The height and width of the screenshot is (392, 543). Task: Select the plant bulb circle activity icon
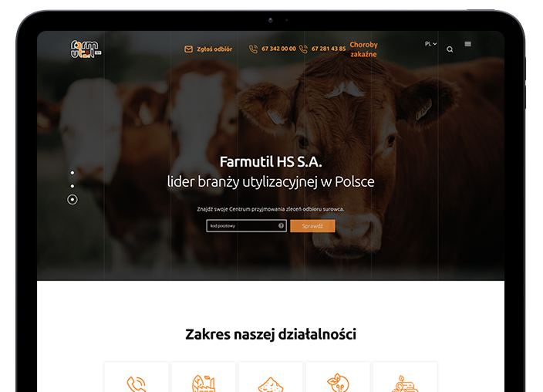pos(338,383)
